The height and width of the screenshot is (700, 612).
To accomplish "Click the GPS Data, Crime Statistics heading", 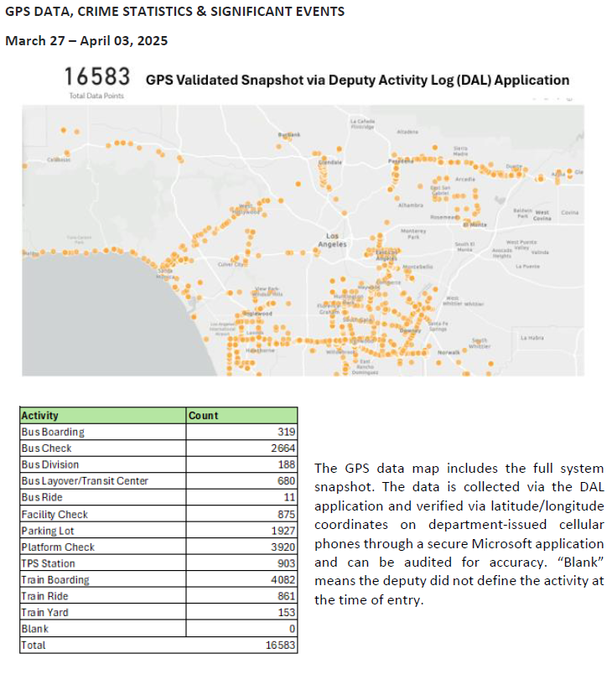I will point(174,13).
